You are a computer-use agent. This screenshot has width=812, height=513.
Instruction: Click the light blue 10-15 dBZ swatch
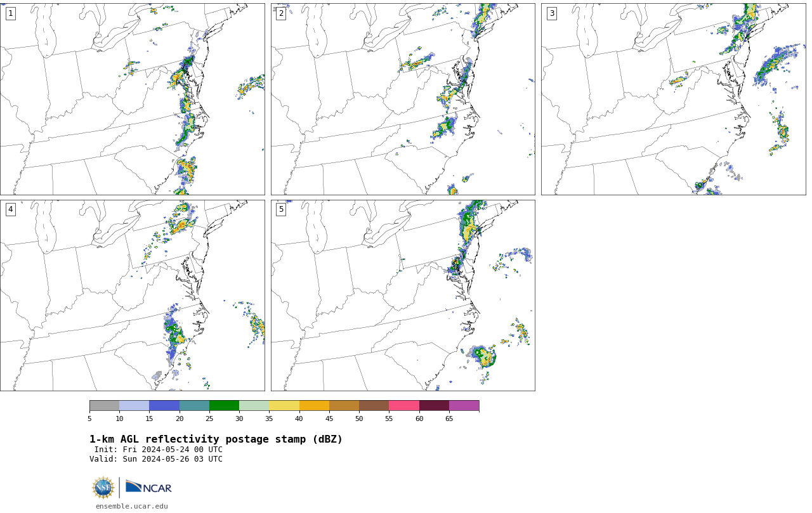pos(134,406)
